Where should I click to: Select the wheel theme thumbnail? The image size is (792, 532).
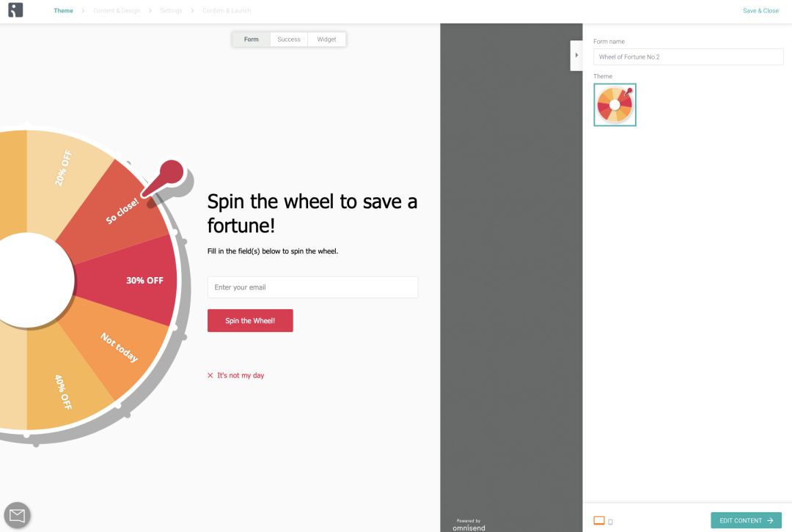click(615, 105)
